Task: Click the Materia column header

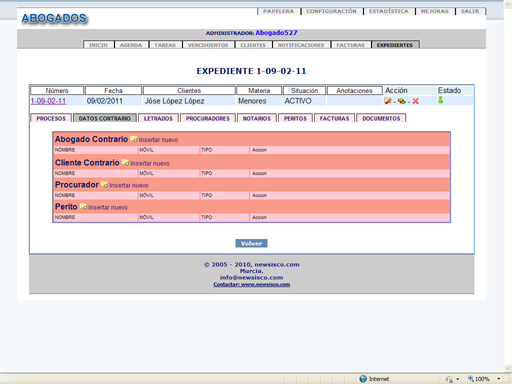Action: coord(259,91)
